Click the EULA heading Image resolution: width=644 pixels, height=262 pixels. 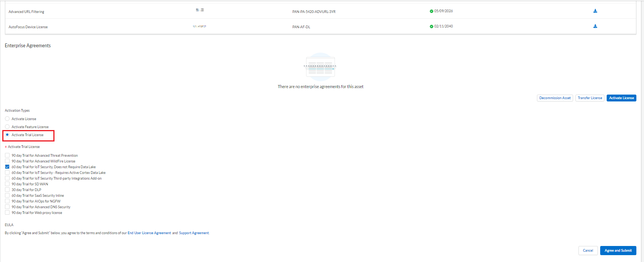[x=9, y=225]
